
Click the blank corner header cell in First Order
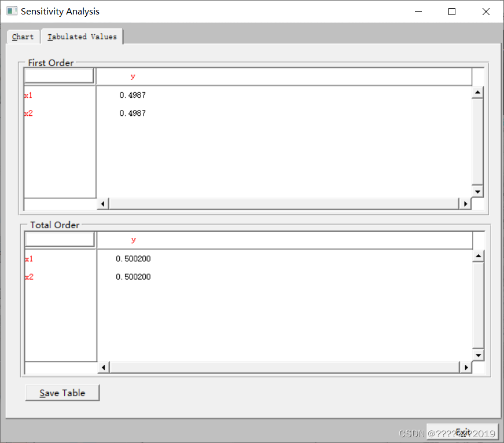click(x=59, y=76)
